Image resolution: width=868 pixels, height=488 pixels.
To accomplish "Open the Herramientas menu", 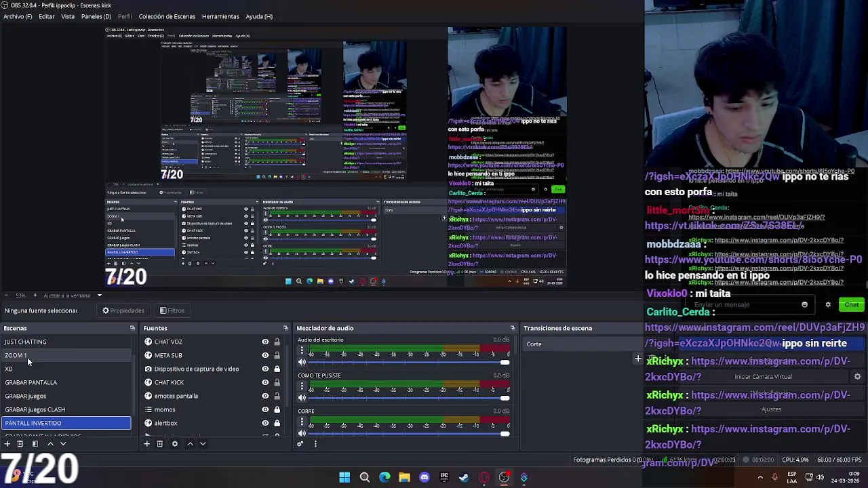I will point(220,16).
